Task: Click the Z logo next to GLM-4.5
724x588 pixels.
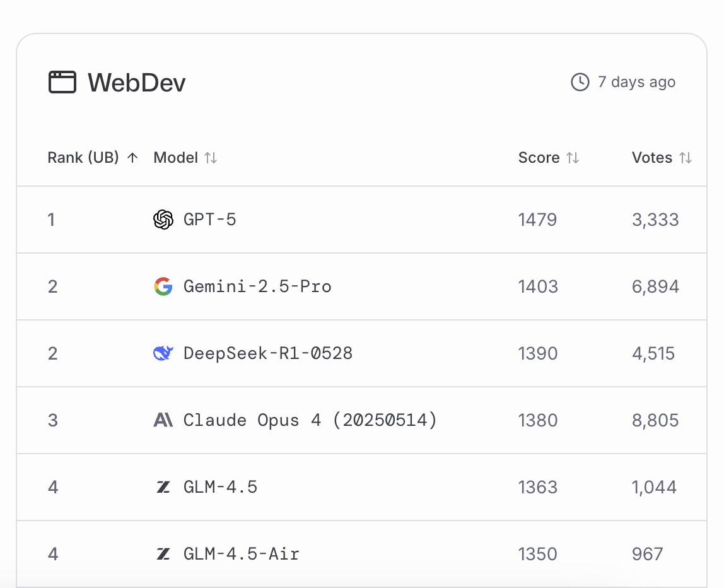Action: pos(163,487)
